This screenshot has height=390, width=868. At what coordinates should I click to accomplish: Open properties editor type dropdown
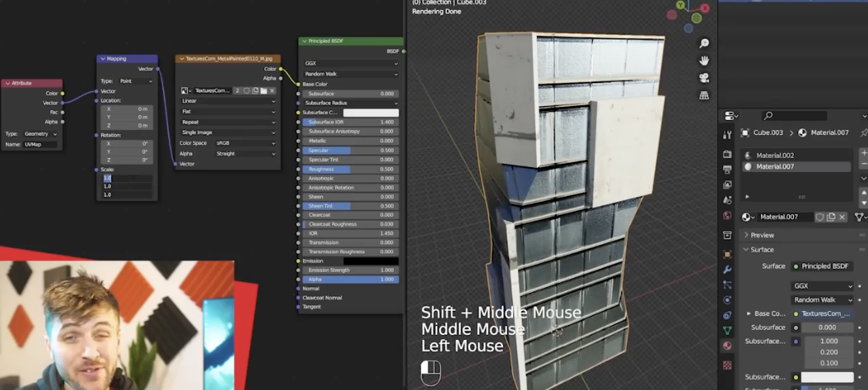click(732, 116)
